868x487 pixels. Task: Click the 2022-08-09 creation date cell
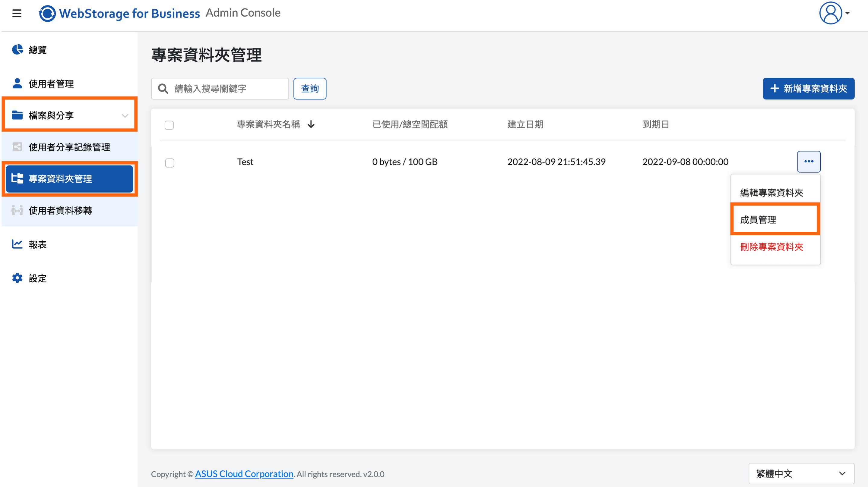tap(556, 162)
